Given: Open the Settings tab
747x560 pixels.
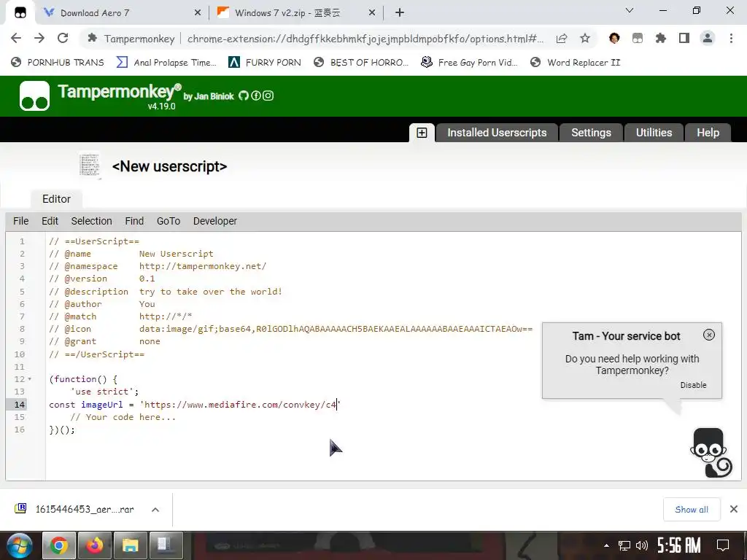Looking at the screenshot, I should pos(591,133).
